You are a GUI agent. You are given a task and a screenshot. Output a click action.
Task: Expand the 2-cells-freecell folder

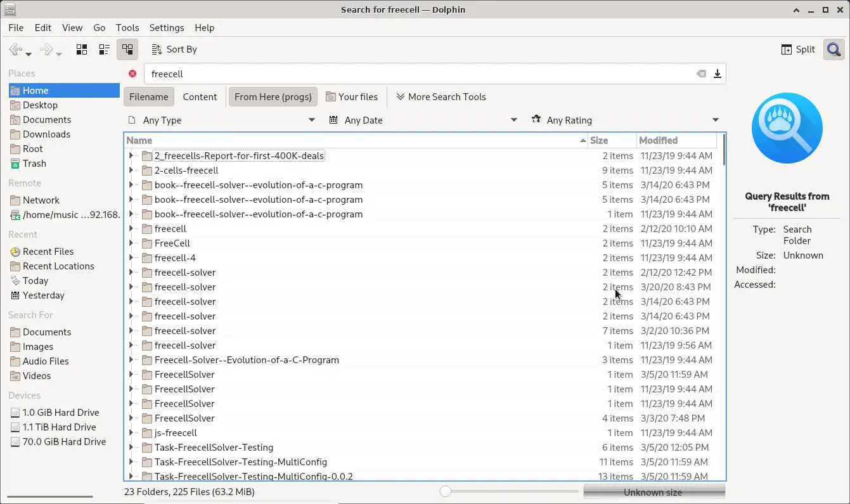131,171
